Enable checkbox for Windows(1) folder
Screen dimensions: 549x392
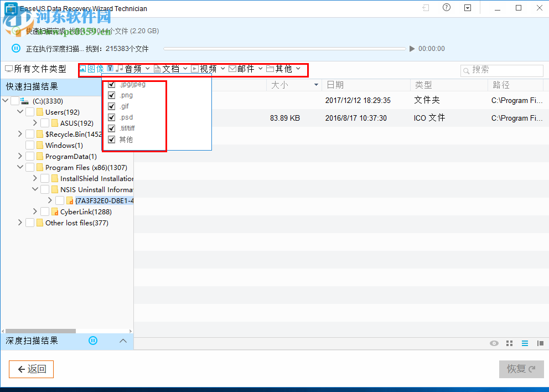(30, 145)
